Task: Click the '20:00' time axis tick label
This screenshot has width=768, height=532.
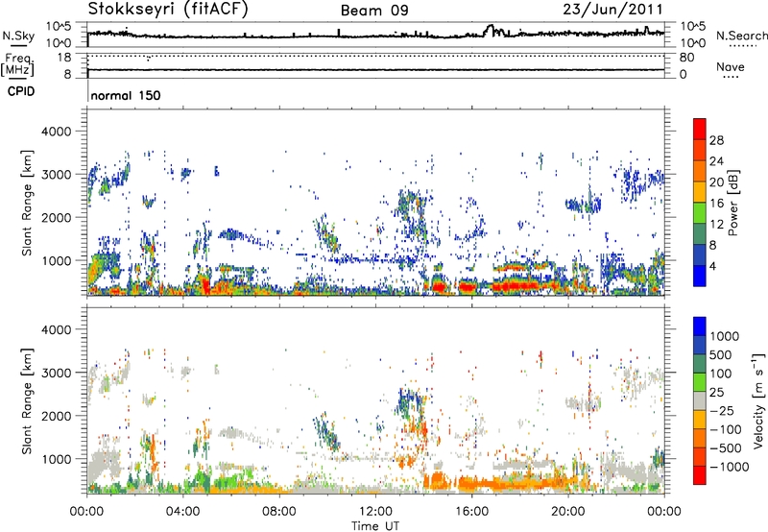Action: [567, 512]
